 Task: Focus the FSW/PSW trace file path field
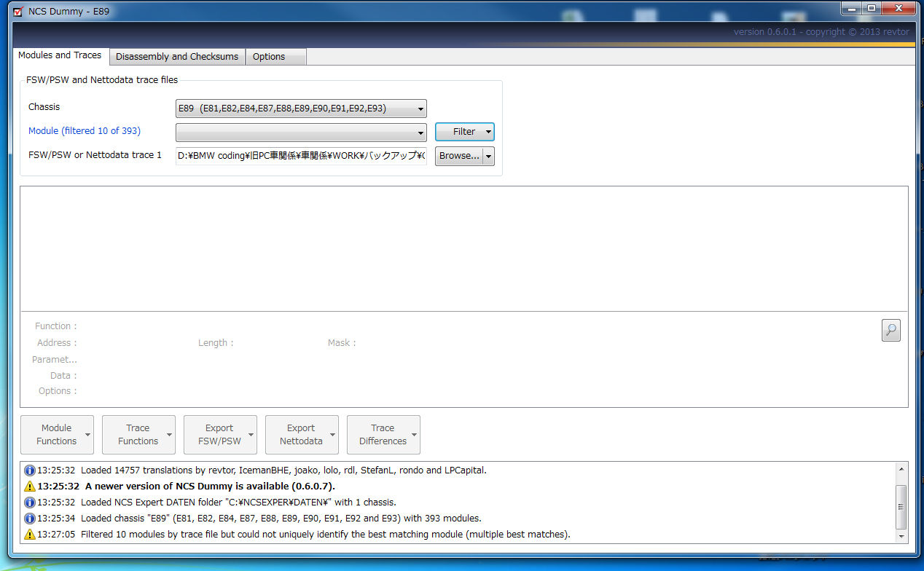point(301,156)
